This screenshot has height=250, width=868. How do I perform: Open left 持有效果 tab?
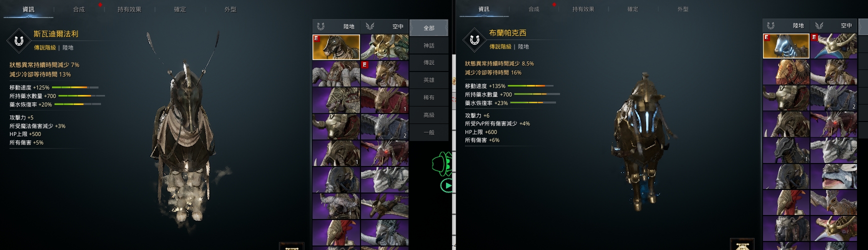pyautogui.click(x=129, y=9)
